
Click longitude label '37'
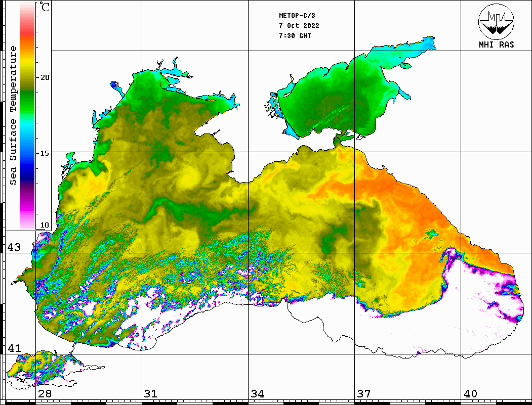[364, 394]
